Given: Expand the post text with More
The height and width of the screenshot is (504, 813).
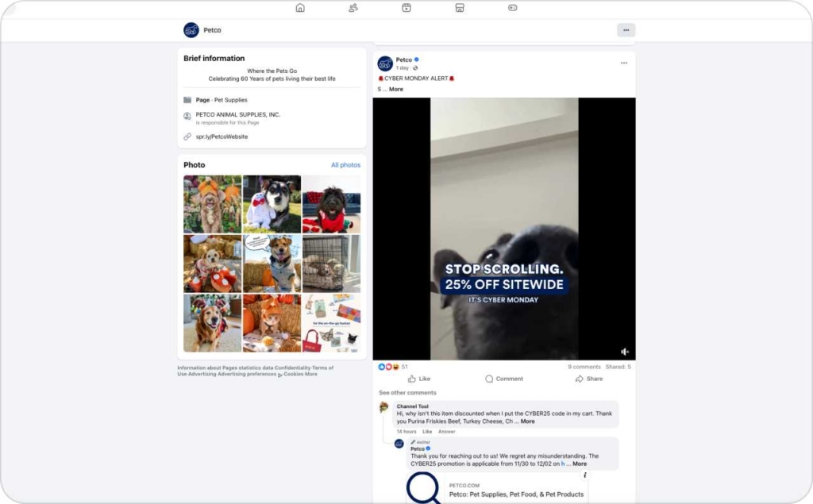Looking at the screenshot, I should tap(395, 88).
